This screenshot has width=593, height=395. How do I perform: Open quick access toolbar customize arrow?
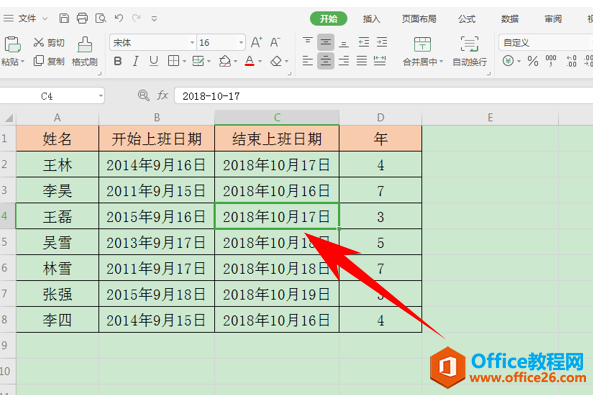pyautogui.click(x=154, y=18)
